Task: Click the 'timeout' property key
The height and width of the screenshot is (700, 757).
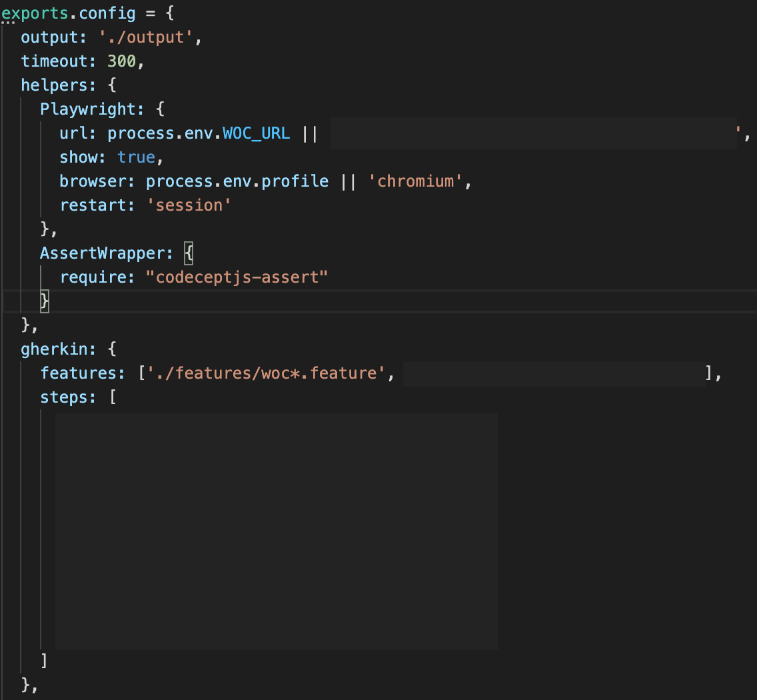Action: coord(54,61)
